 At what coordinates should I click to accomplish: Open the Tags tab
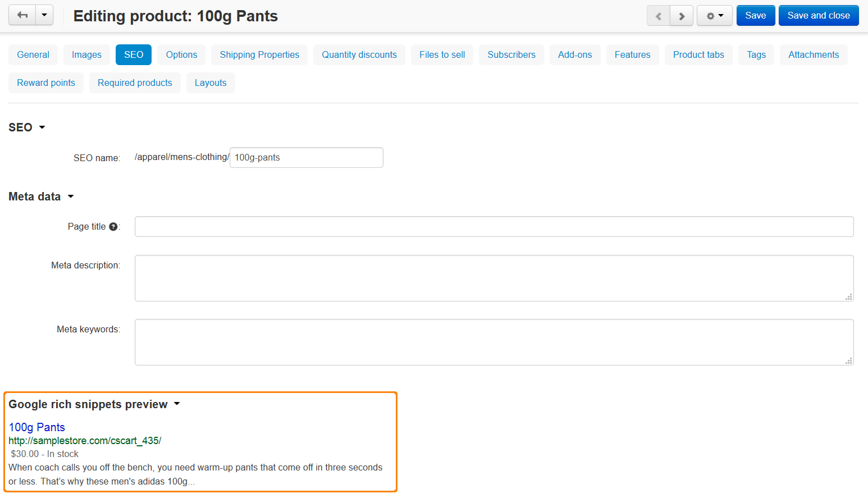click(756, 54)
